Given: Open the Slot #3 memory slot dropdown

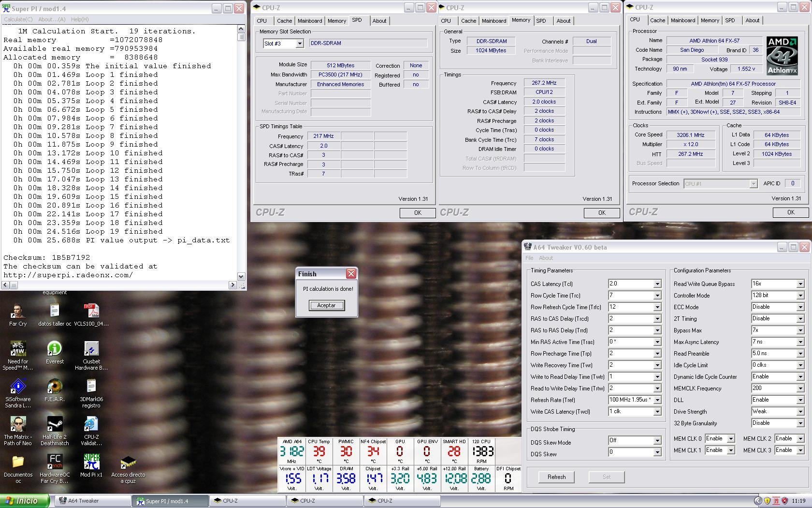Looking at the screenshot, I should (300, 44).
